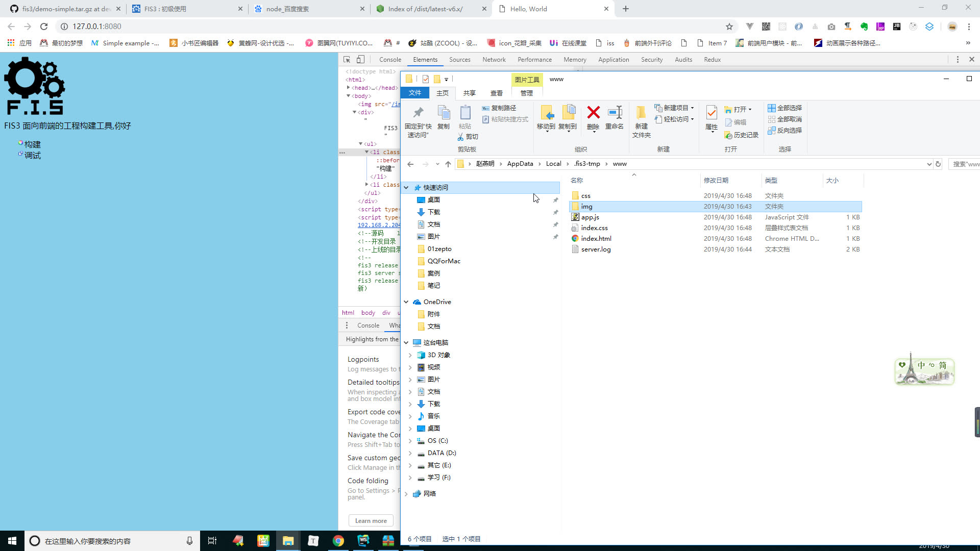Click Pin to Quick Access icon
The image size is (980, 551).
click(x=418, y=113)
